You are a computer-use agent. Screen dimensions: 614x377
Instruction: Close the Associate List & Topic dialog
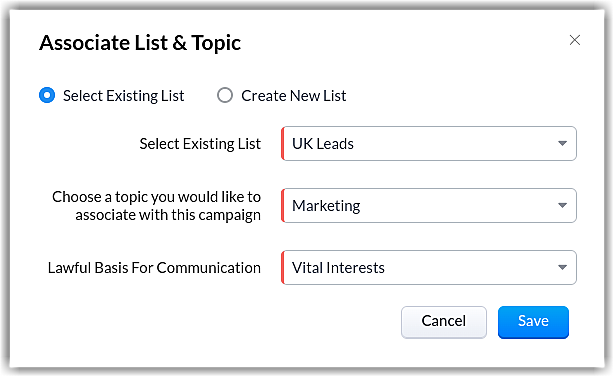(574, 40)
